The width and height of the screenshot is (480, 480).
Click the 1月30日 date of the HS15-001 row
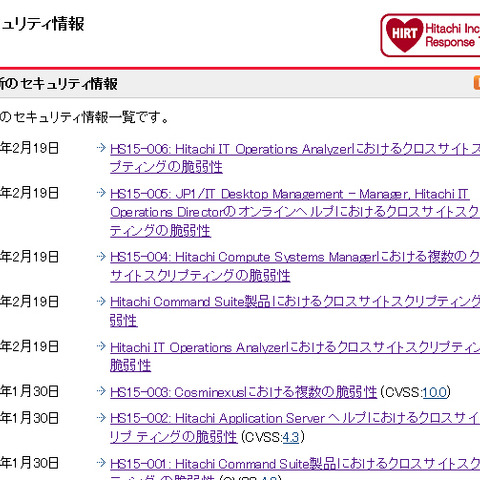pyautogui.click(x=29, y=463)
